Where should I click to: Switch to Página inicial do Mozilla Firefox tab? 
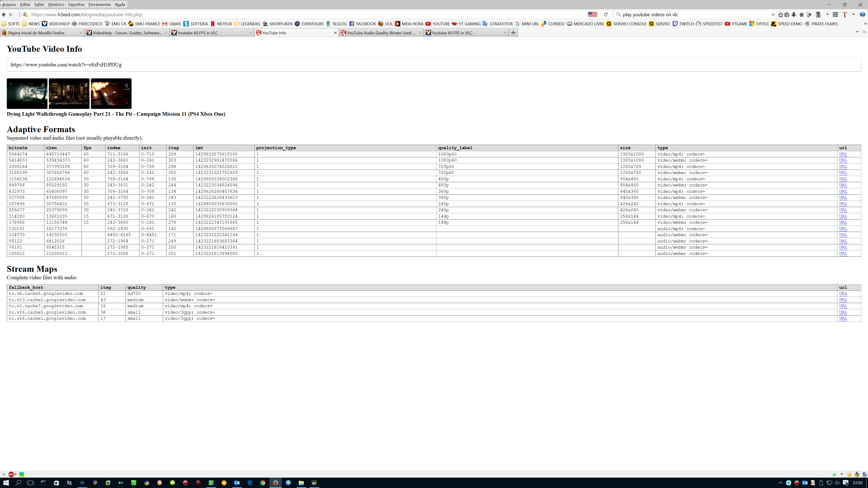click(x=42, y=33)
